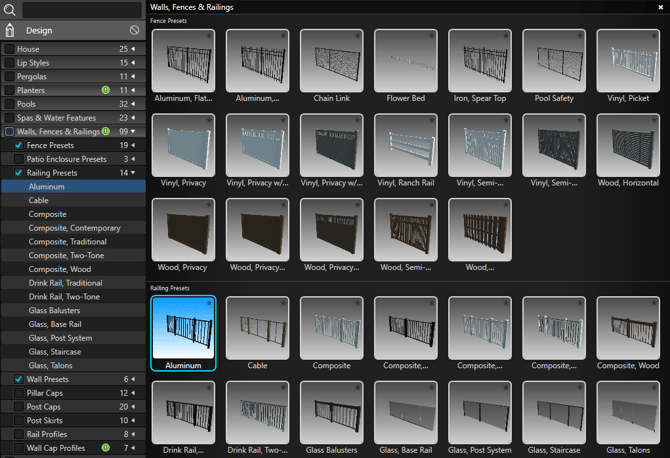Uncheck the Railing Presets checkbox
The height and width of the screenshot is (458, 670).
point(19,173)
